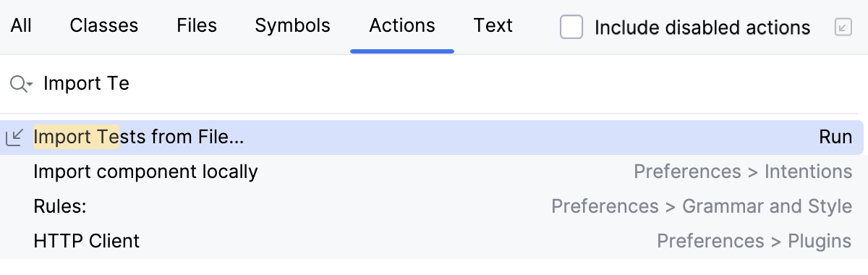The image size is (868, 275).
Task: Switch to the All tab
Action: coord(21,26)
